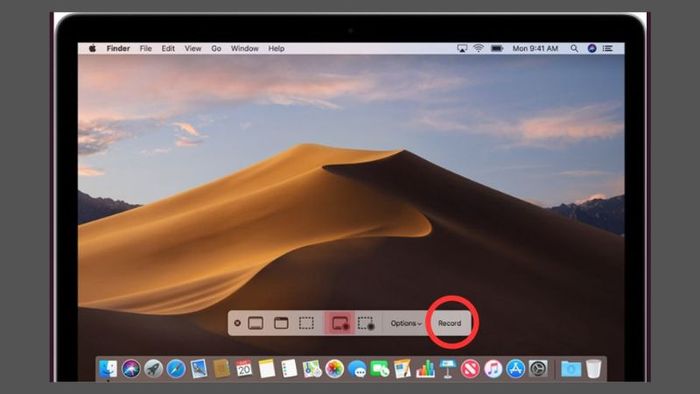Image resolution: width=700 pixels, height=394 pixels.
Task: Open Notification Center list icon
Action: point(608,48)
